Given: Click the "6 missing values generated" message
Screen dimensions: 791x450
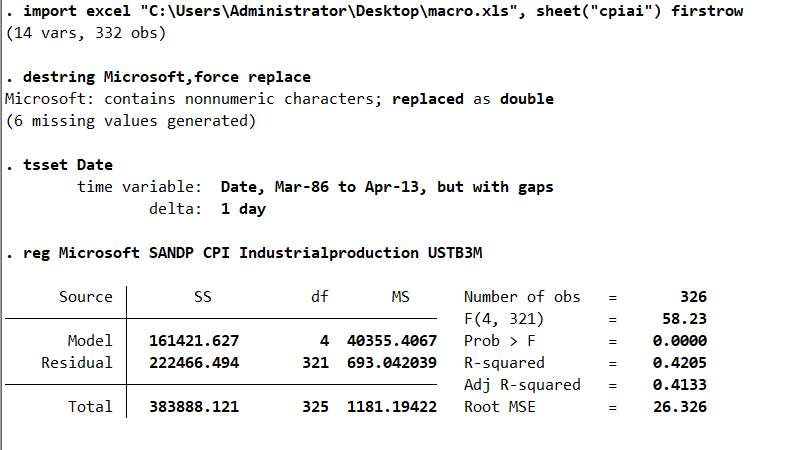Looking at the screenshot, I should tap(130, 121).
